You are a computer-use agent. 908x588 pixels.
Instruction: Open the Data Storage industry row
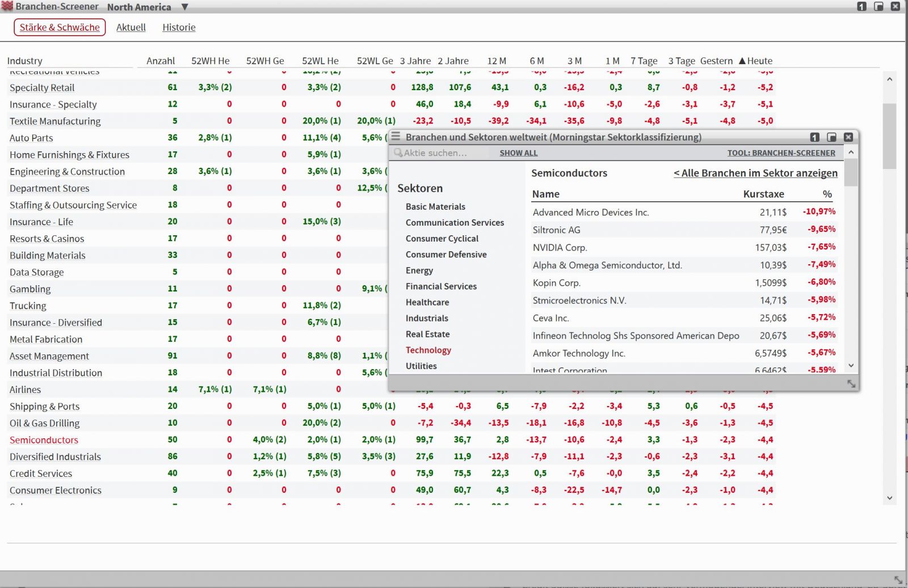(x=36, y=272)
